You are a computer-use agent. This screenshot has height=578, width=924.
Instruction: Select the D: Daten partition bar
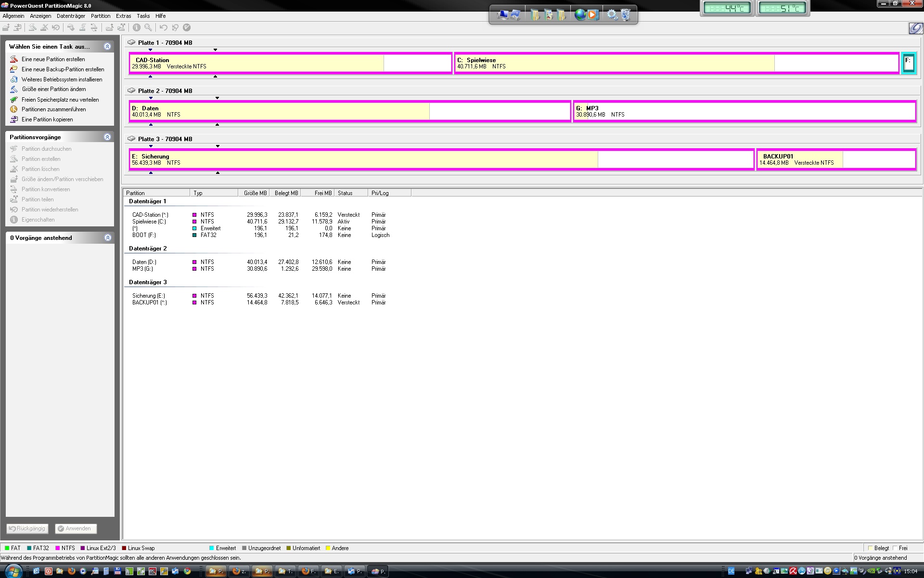pyautogui.click(x=350, y=111)
